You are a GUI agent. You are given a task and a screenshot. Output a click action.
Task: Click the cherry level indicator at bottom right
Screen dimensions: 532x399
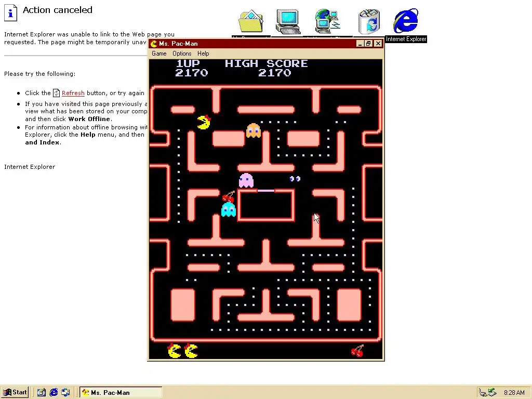(x=357, y=351)
